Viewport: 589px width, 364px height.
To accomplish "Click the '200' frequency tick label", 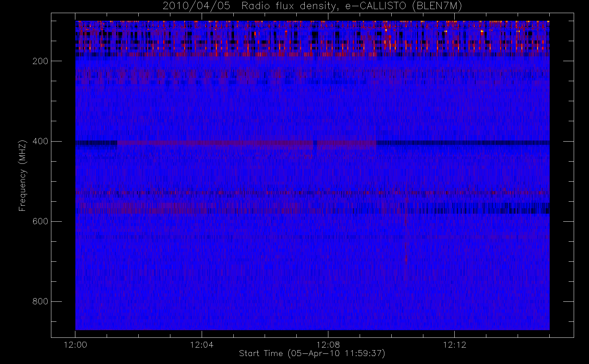I will point(40,61).
